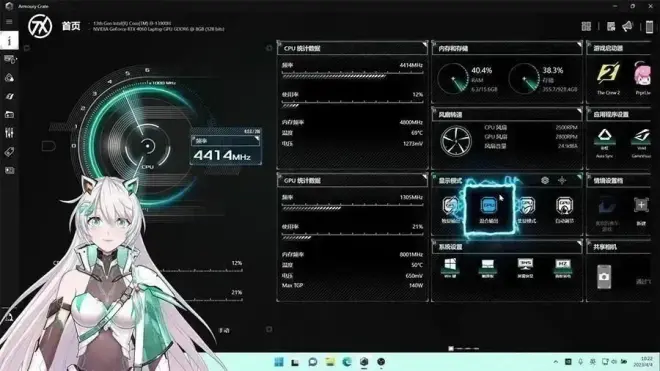This screenshot has width=660, height=371.
Task: Open Scenario Profiles sliders sidebar icon
Action: (9, 133)
